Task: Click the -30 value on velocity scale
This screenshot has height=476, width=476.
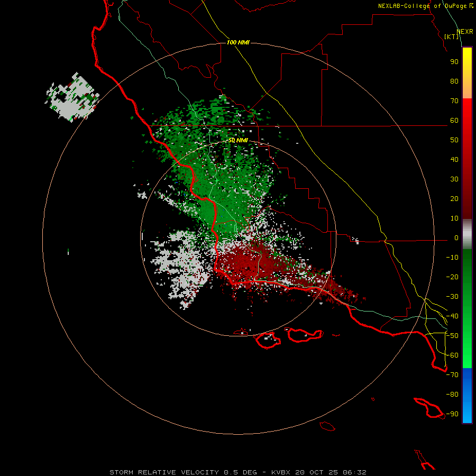Action: [452, 297]
